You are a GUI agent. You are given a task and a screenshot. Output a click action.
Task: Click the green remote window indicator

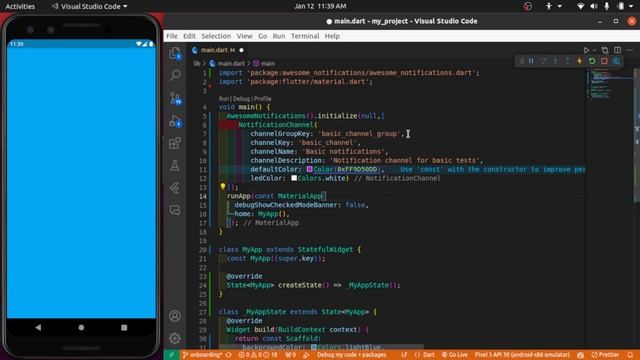click(x=171, y=355)
